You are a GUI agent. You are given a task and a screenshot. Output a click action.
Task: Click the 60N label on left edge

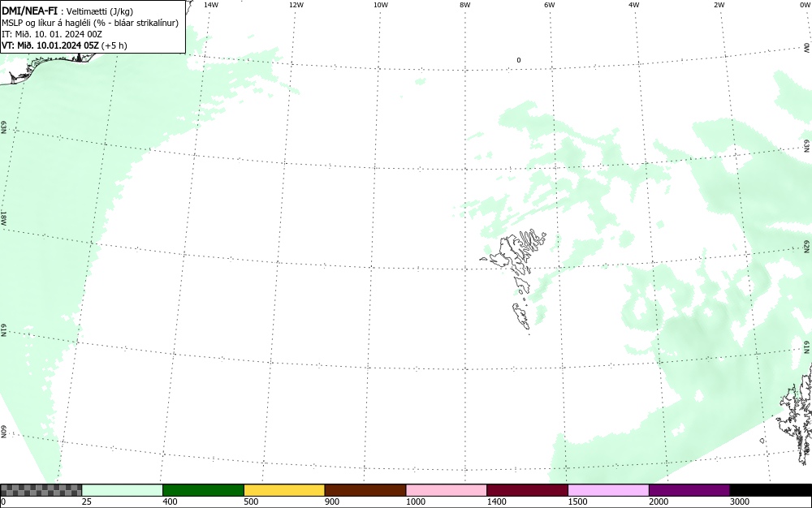tap(3, 432)
